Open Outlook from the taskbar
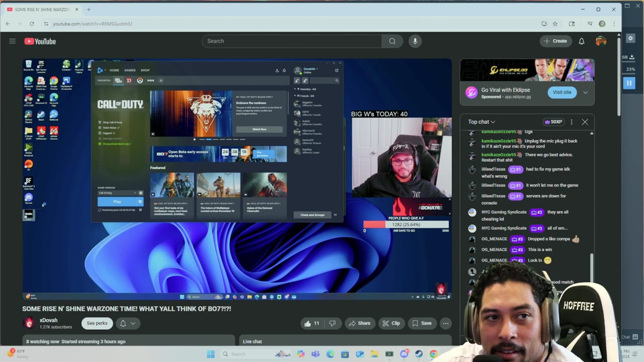The width and height of the screenshot is (644, 362). [360, 354]
